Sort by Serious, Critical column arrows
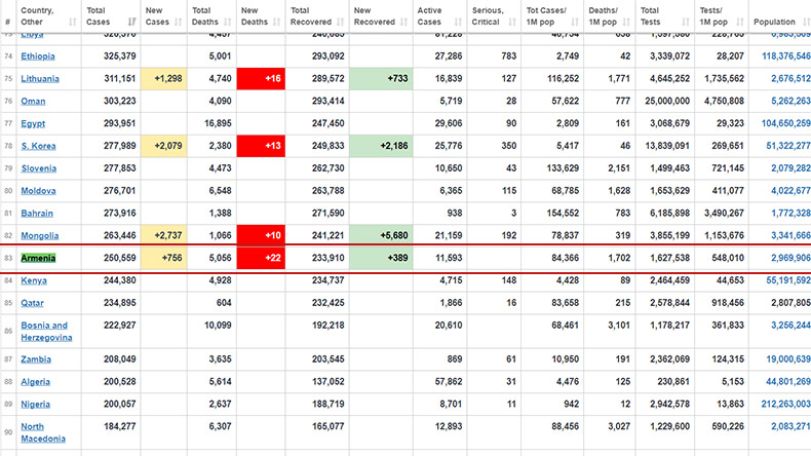This screenshot has width=811, height=456. click(512, 22)
